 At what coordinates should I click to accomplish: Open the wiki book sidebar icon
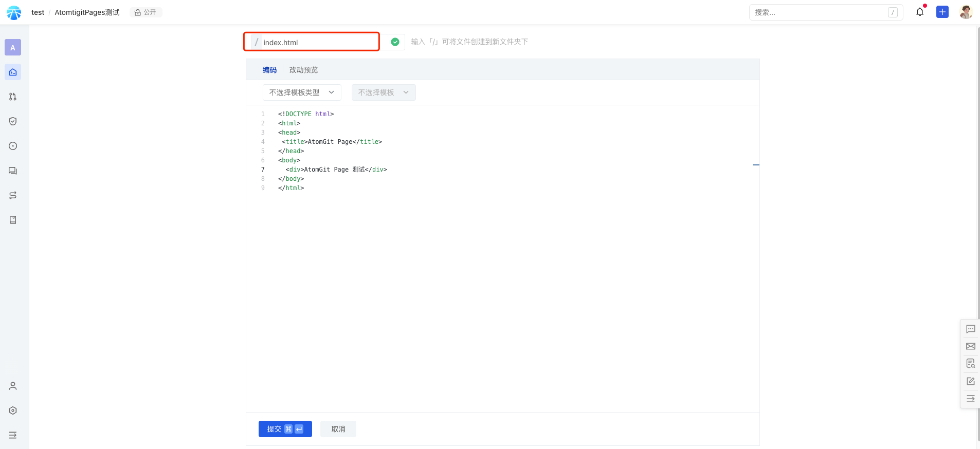point(13,220)
